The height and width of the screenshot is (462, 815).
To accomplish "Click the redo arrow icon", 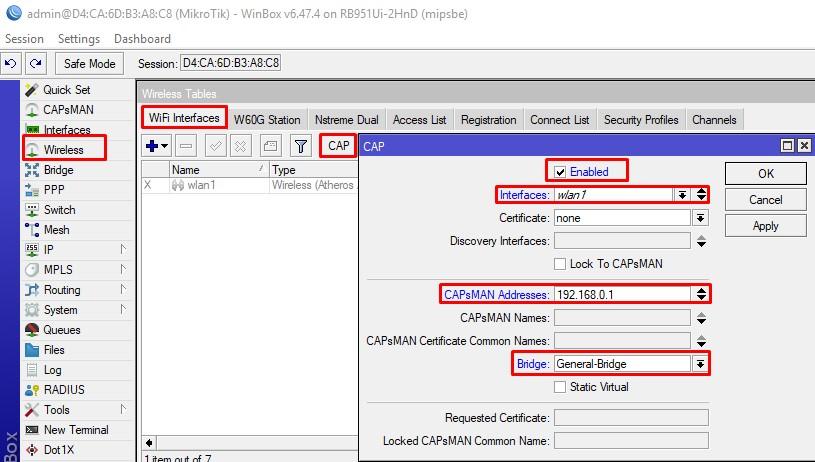I will pos(36,63).
